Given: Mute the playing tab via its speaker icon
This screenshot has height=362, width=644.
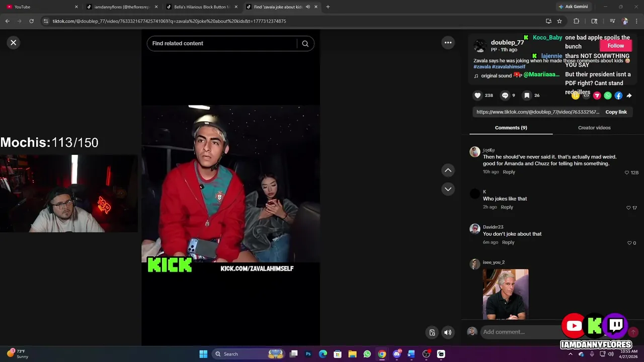Looking at the screenshot, I should point(307,7).
